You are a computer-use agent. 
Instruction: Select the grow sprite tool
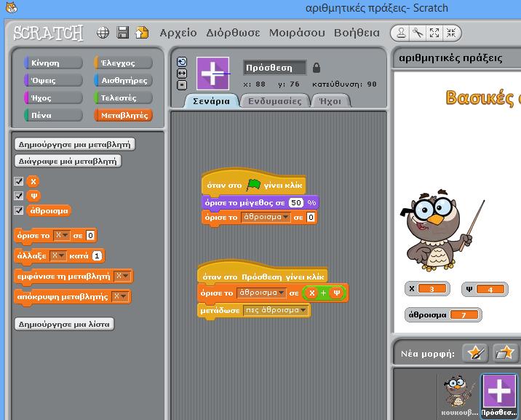(x=434, y=33)
